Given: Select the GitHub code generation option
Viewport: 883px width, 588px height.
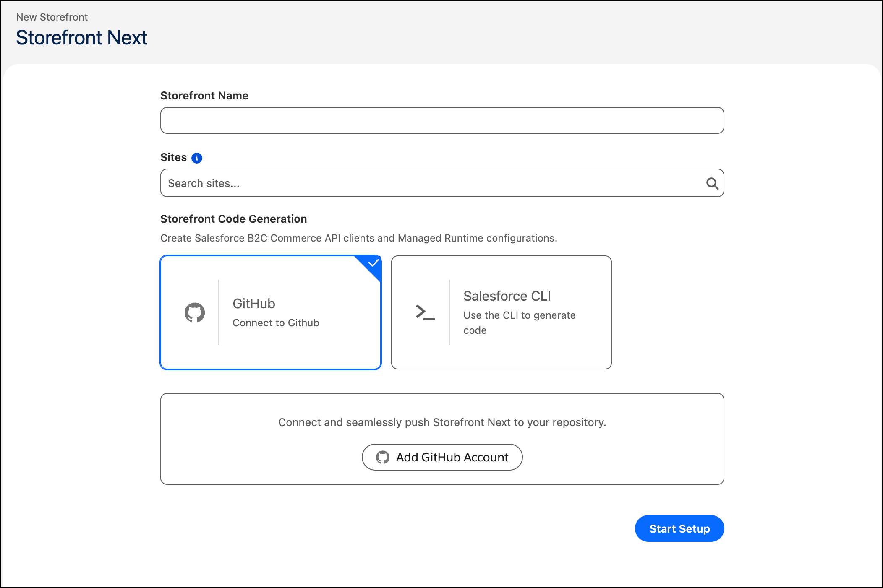Looking at the screenshot, I should [271, 312].
